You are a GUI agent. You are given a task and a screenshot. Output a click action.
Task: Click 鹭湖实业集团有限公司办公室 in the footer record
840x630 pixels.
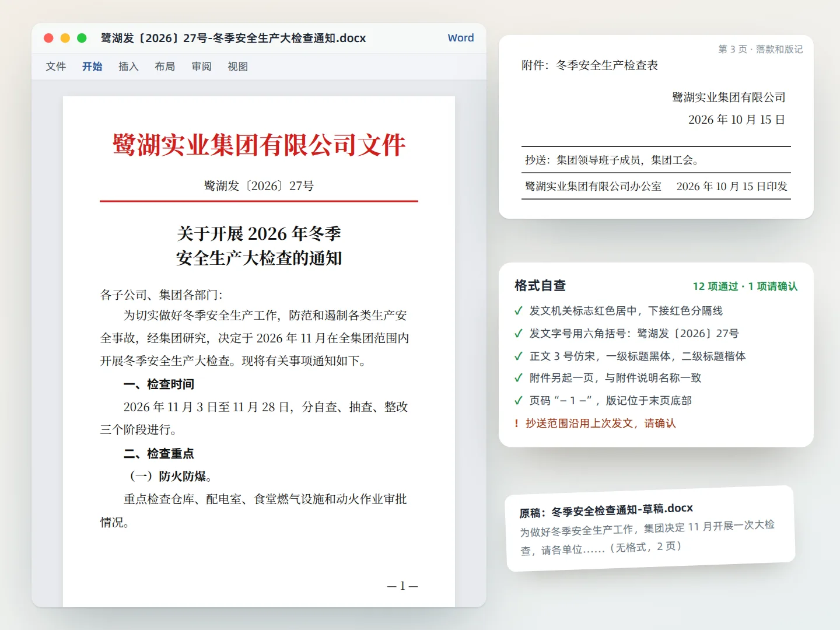click(x=593, y=186)
